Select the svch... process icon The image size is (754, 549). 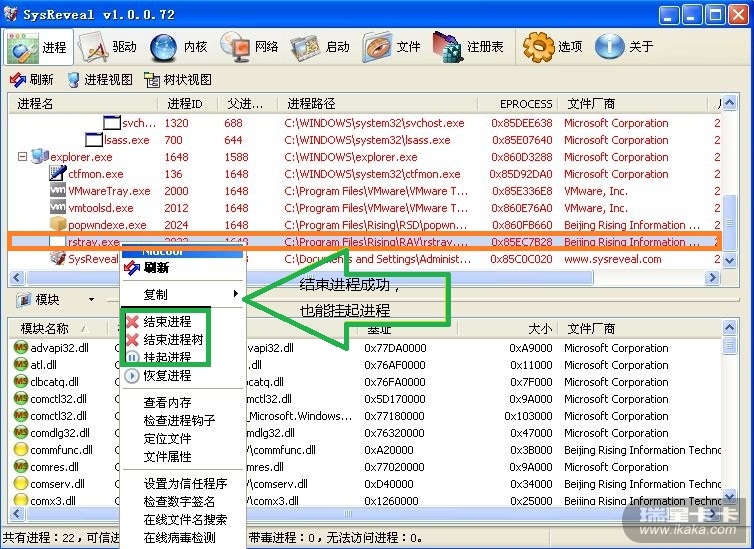tap(112, 123)
